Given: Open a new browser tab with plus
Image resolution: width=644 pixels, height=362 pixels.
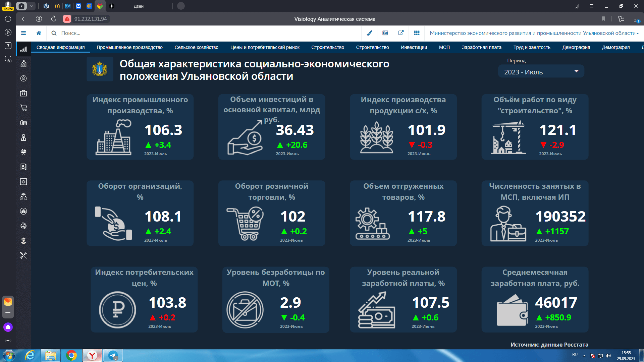Looking at the screenshot, I should [181, 6].
